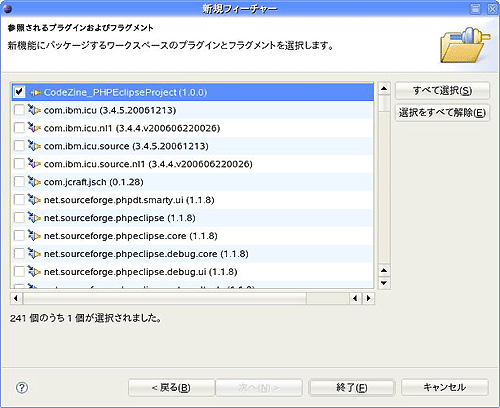Image resolution: width=500 pixels, height=408 pixels.
Task: Click the すべて選択(S) button
Action: click(x=442, y=91)
